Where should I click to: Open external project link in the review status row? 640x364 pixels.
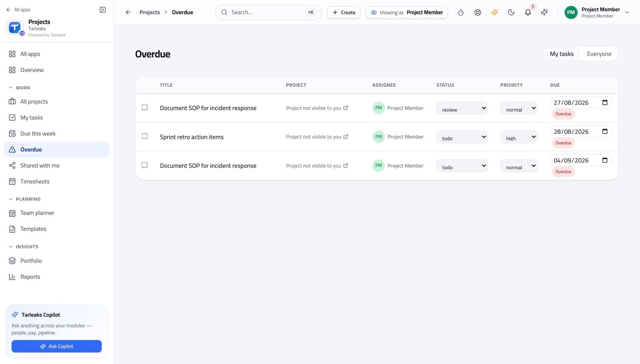[346, 108]
